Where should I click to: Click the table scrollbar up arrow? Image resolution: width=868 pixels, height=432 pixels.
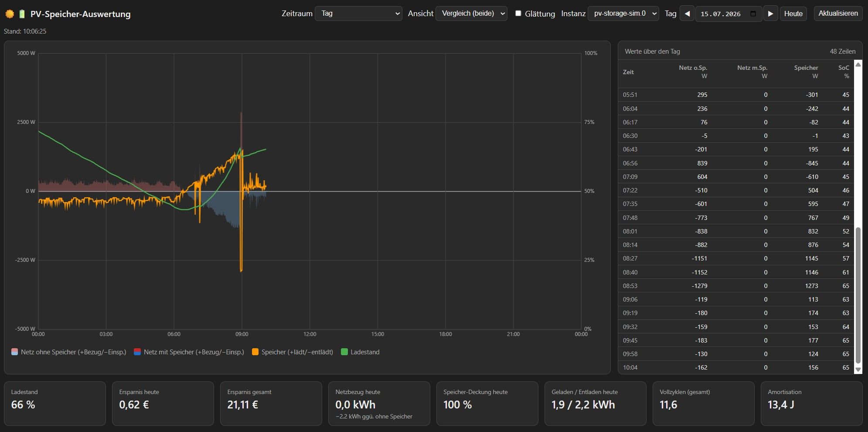click(858, 65)
